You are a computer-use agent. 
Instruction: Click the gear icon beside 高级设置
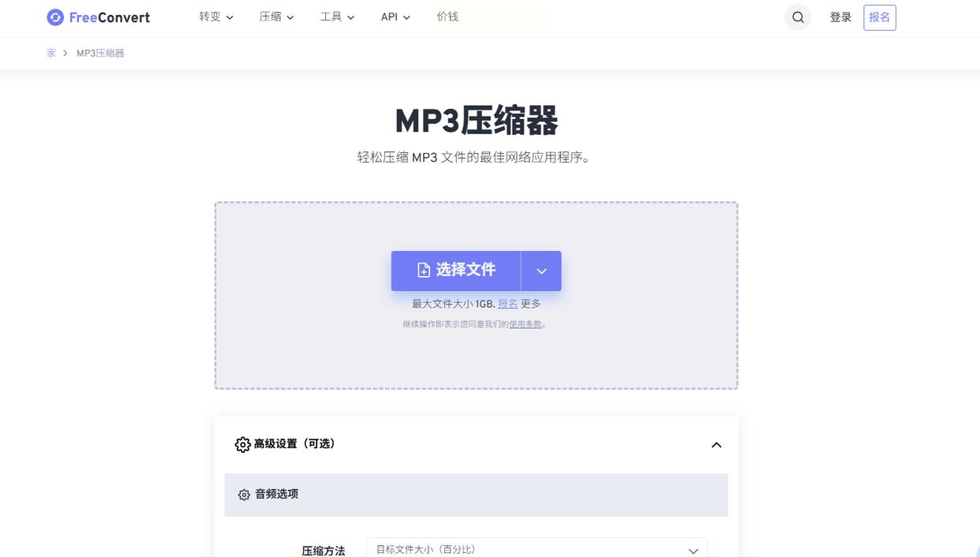243,445
